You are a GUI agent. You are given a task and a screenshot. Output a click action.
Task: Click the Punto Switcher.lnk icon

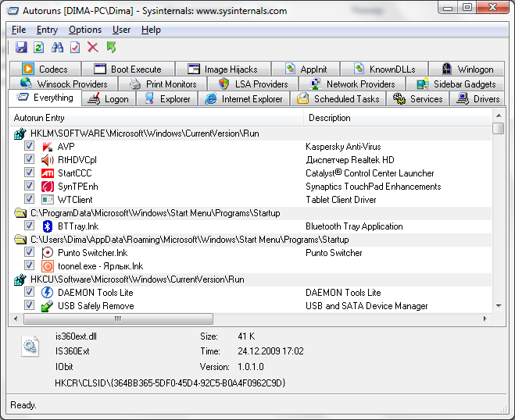48,253
